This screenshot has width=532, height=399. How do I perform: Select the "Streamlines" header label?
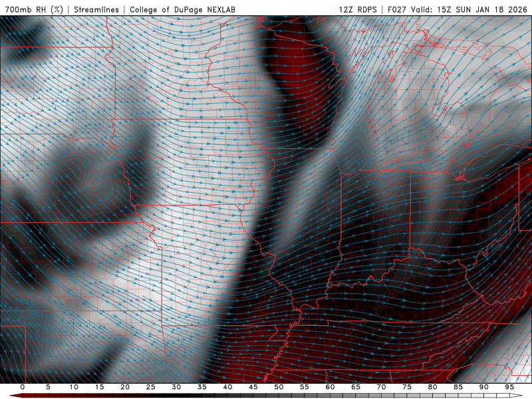tap(96, 9)
